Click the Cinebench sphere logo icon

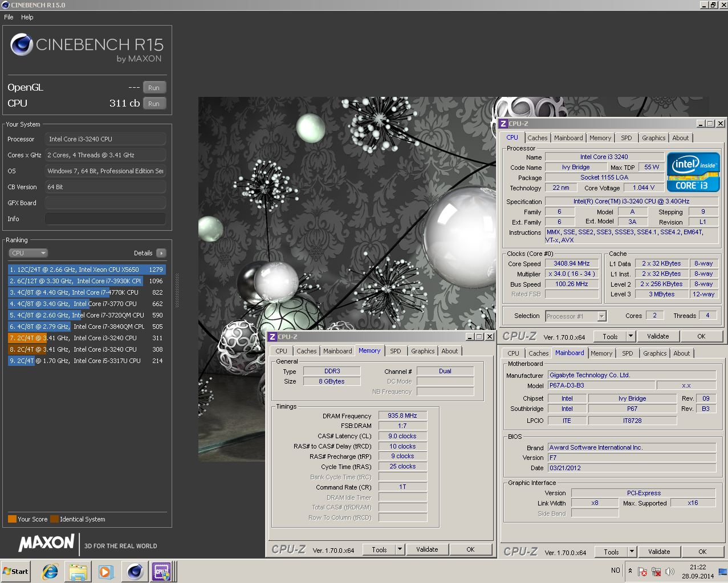(x=21, y=44)
